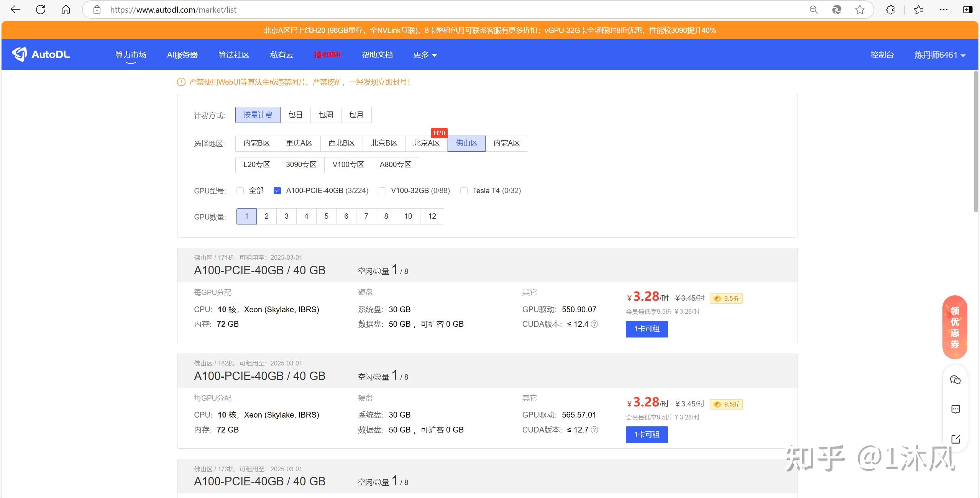Open the 更多 dropdown menu

pyautogui.click(x=424, y=54)
